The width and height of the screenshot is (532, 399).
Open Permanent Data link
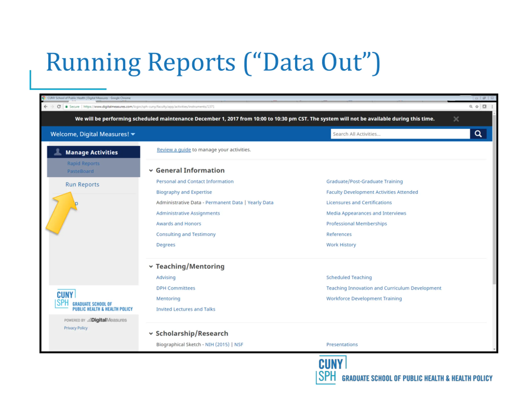(224, 202)
